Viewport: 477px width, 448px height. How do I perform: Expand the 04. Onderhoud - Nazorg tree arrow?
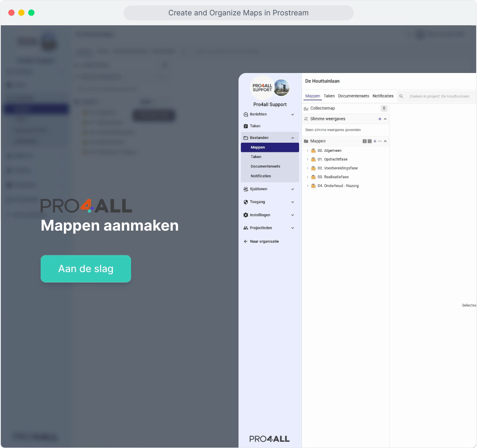307,186
